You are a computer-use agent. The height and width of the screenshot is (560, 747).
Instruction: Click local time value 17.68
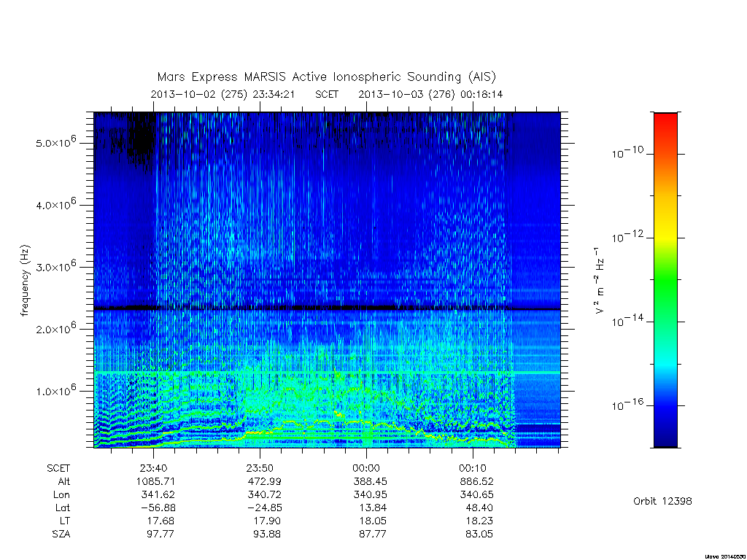161,521
